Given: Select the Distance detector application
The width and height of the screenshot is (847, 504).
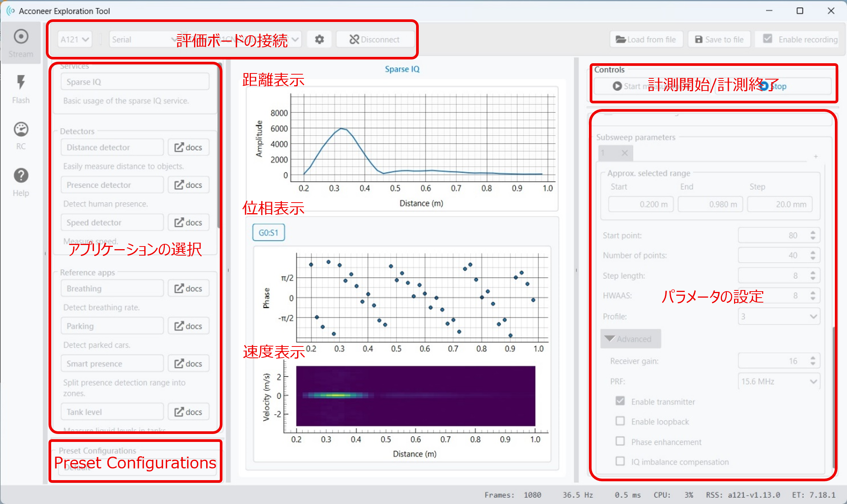Looking at the screenshot, I should pos(112,147).
